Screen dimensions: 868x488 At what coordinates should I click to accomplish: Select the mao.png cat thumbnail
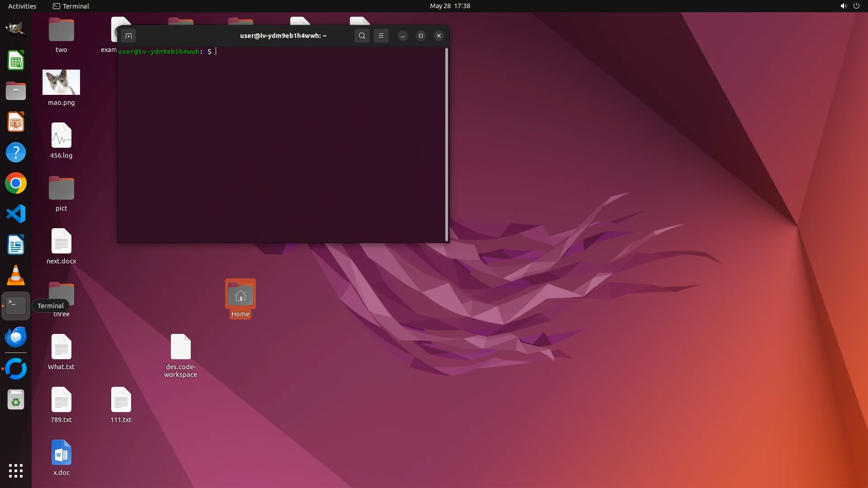[61, 82]
